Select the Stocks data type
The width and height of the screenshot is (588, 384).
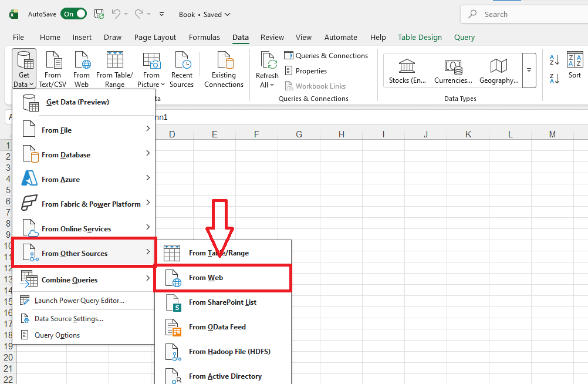click(x=407, y=70)
